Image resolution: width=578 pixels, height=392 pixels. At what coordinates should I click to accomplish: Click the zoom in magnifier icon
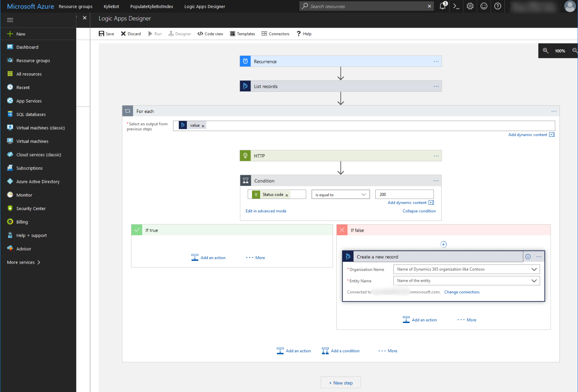tap(546, 50)
